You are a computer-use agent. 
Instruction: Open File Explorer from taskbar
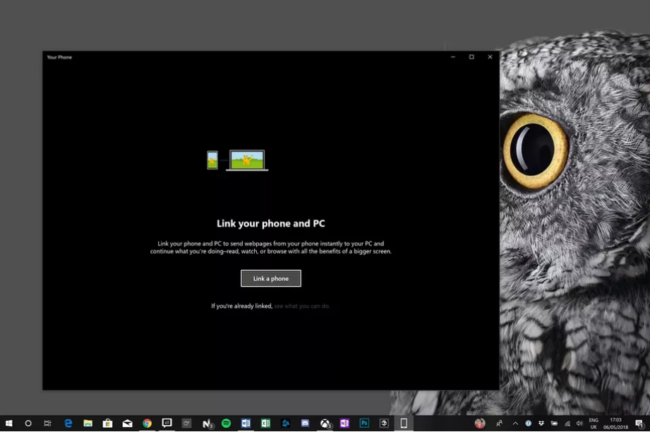point(88,423)
